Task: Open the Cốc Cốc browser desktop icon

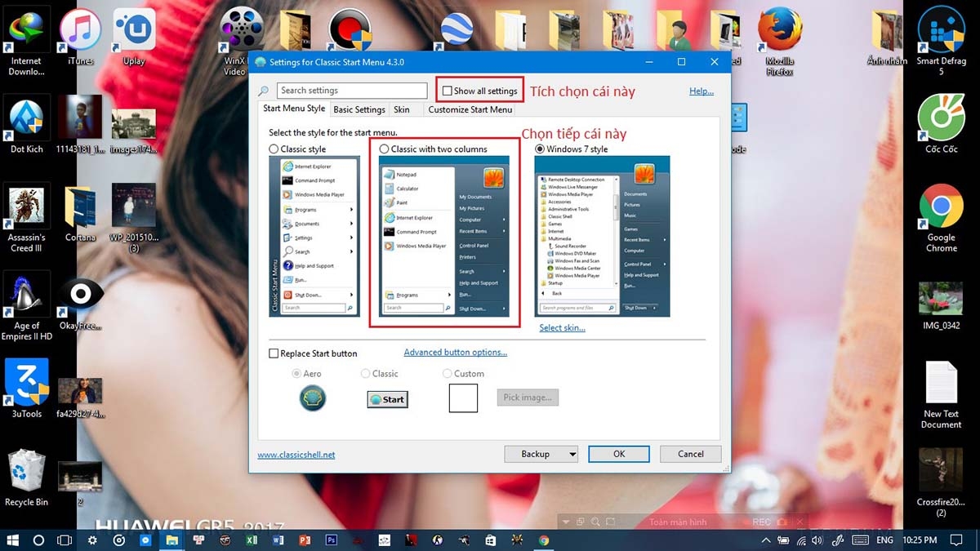Action: 941,124
